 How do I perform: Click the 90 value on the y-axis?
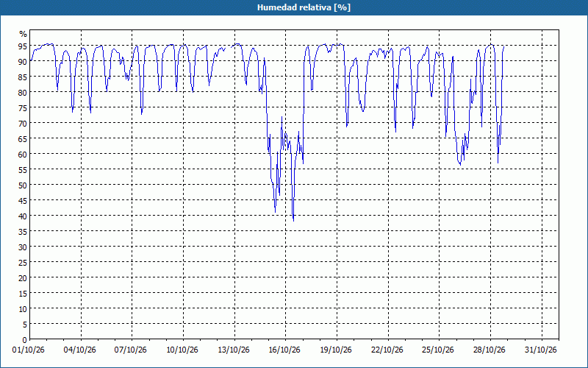23,61
